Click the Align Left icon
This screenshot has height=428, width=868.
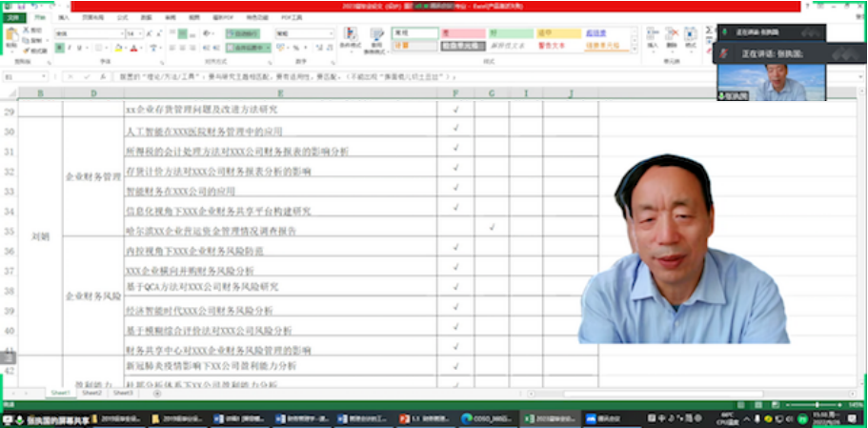[172, 49]
